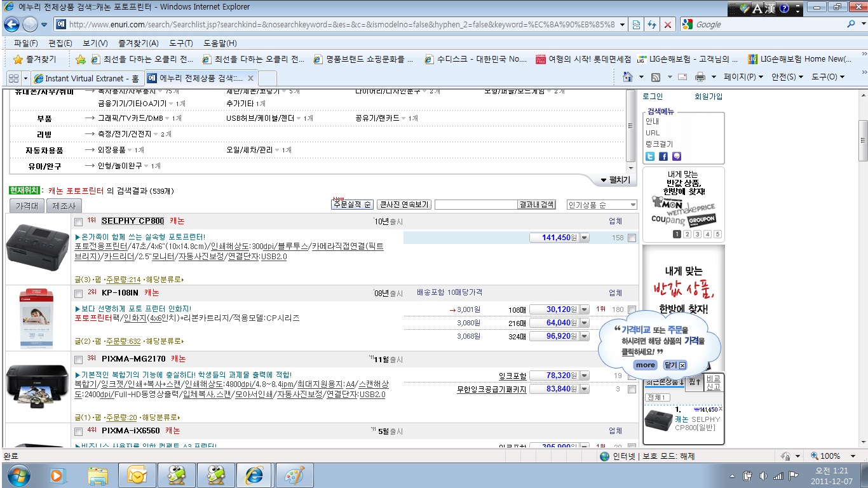
Task: Switch to the Instant Virtual Extranet tab
Action: point(87,78)
